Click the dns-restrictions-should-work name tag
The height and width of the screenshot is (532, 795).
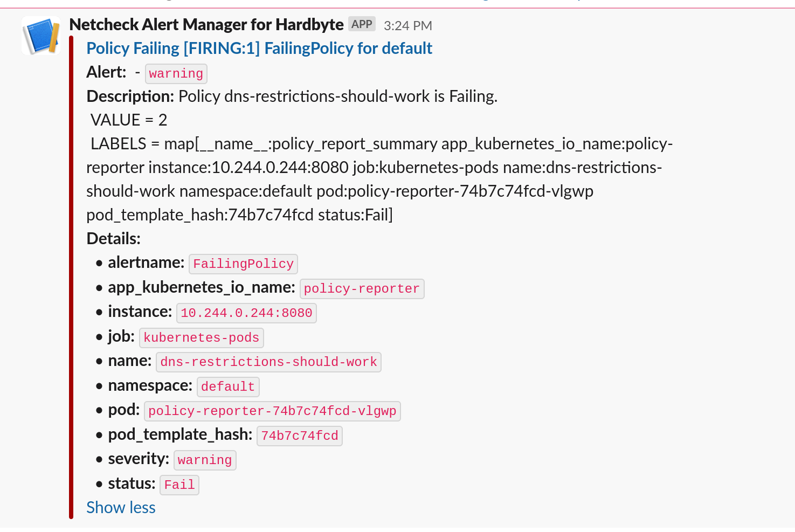[268, 362]
